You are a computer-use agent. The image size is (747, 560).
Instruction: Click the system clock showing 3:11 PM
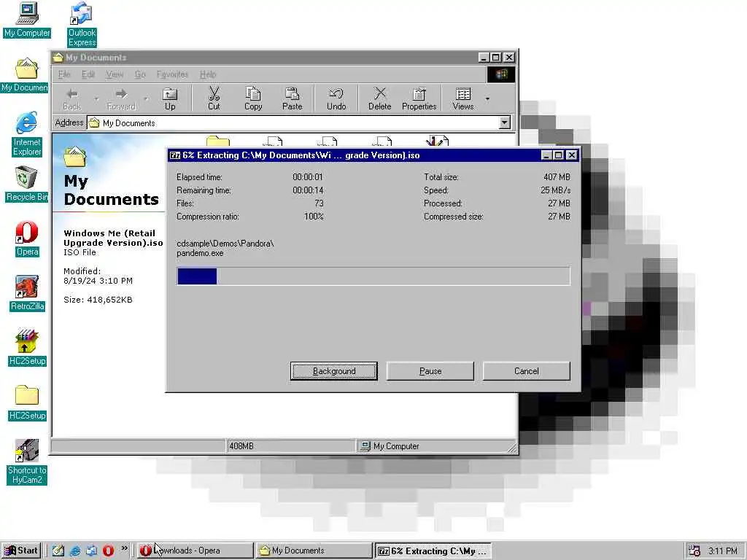point(723,551)
